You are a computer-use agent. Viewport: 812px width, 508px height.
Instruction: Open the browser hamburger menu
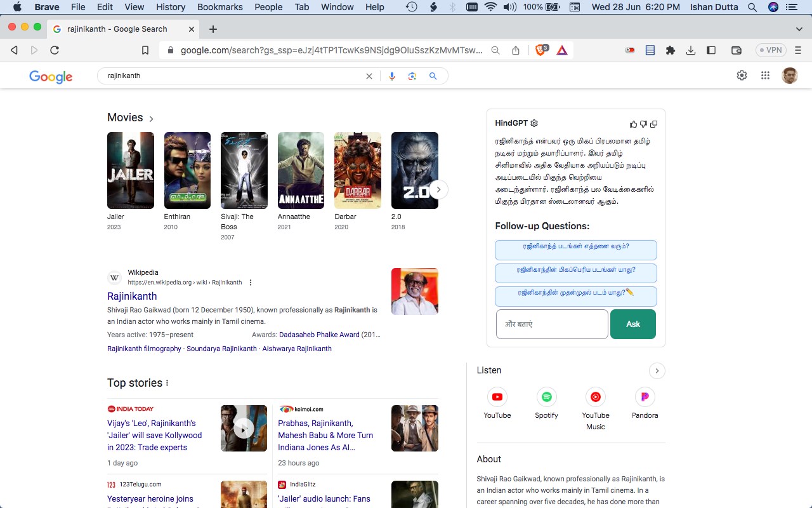(x=798, y=50)
